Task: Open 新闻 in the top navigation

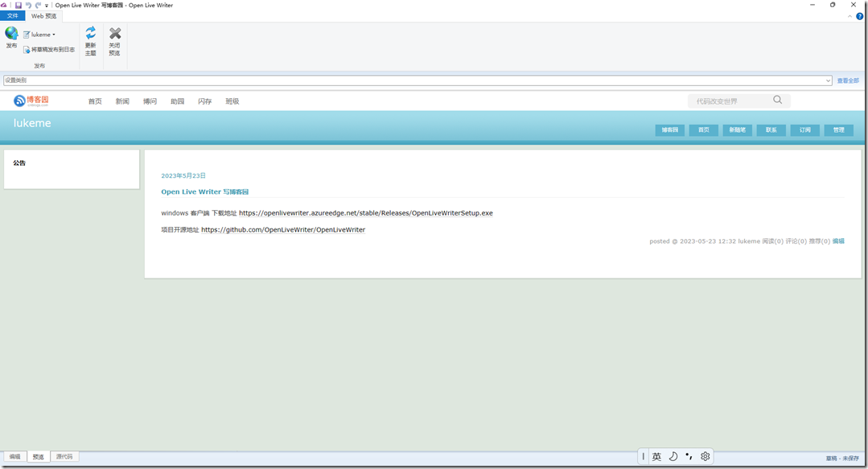Action: tap(122, 101)
